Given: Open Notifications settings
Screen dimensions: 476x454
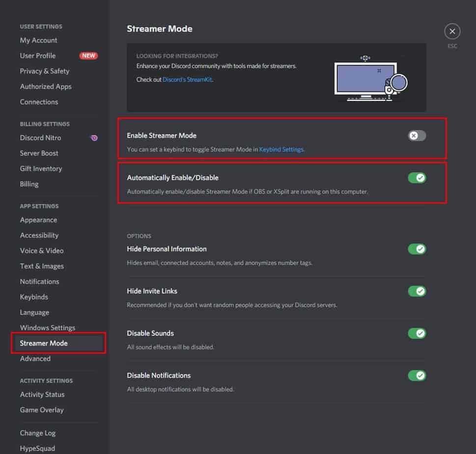Looking at the screenshot, I should pos(39,282).
